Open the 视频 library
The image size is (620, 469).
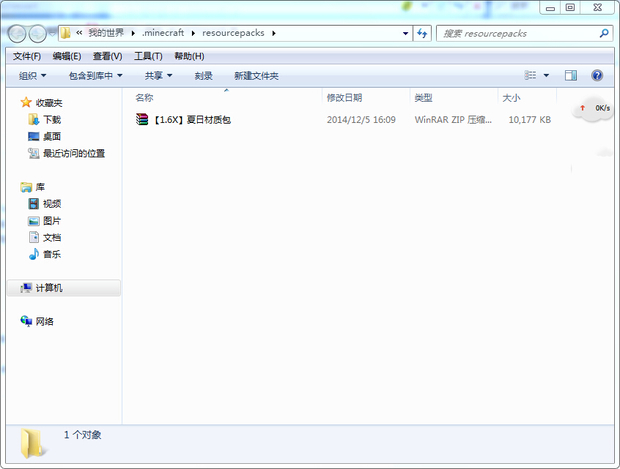point(52,204)
